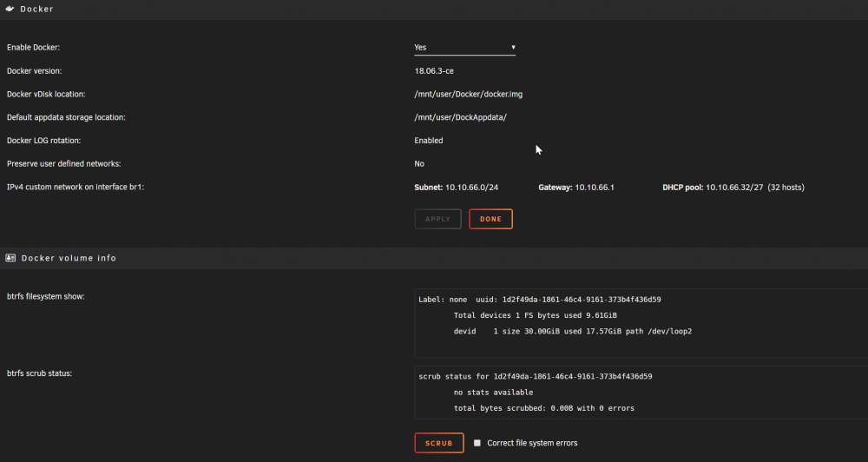Click the Done button
868x462 pixels.
tap(490, 219)
